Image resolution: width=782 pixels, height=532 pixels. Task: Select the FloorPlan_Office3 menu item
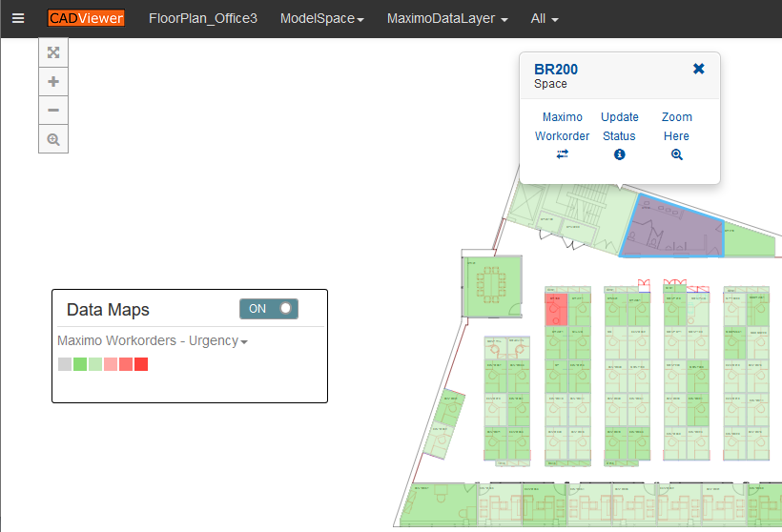point(202,19)
